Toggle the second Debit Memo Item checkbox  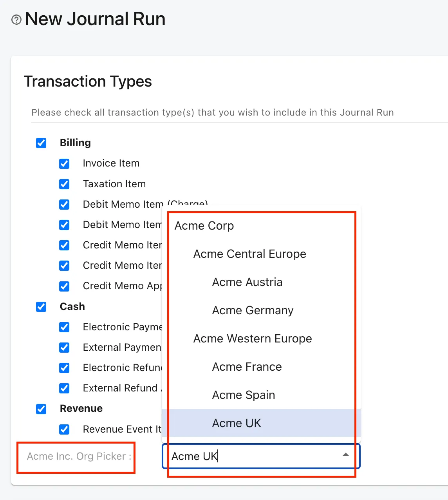pyautogui.click(x=64, y=225)
